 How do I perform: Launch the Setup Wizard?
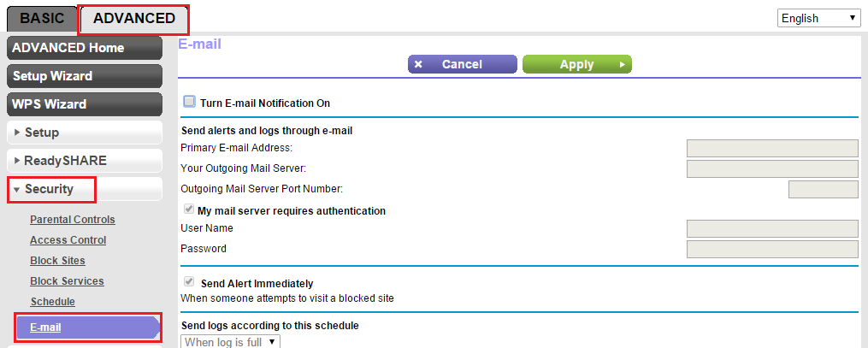[84, 76]
